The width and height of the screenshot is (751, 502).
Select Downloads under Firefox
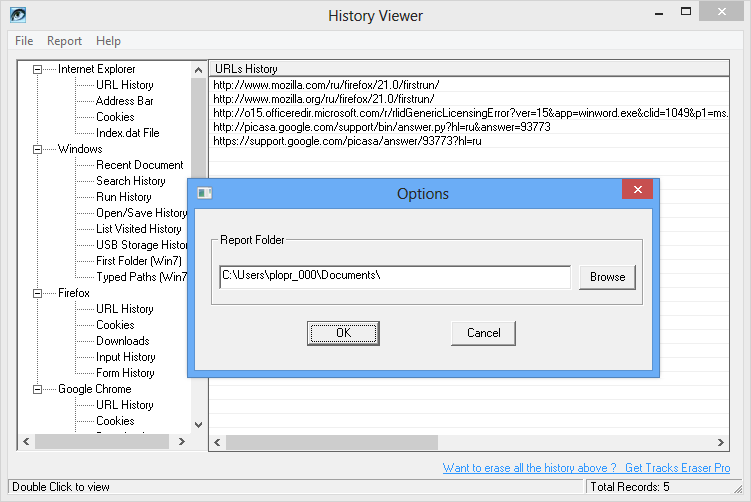[x=123, y=341]
